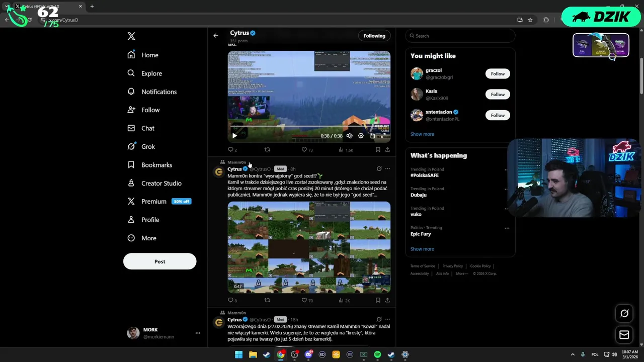Expand footer More link
Screen dimensions: 644x362
462,274
